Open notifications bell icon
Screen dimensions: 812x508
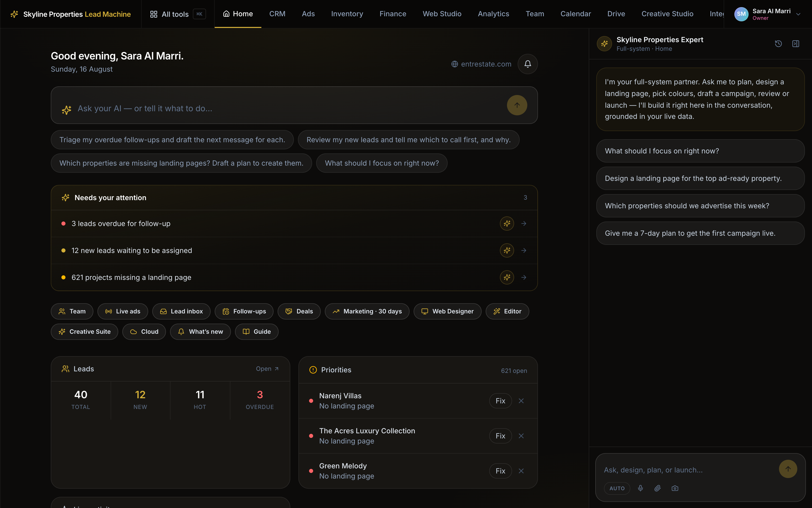(x=528, y=64)
